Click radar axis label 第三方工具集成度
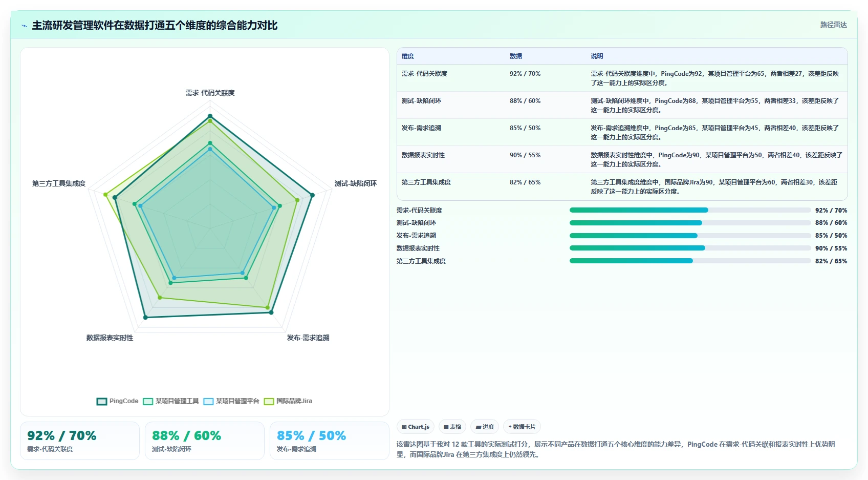 59,183
